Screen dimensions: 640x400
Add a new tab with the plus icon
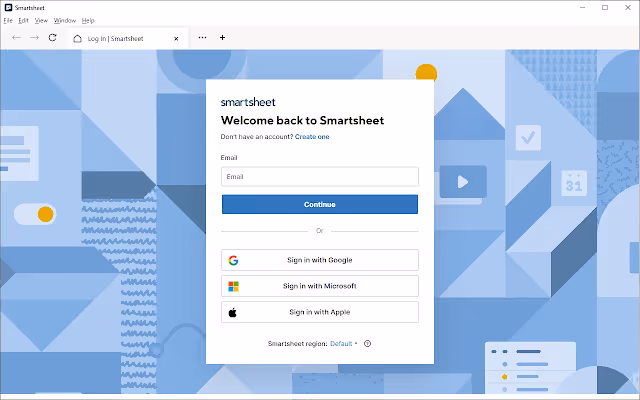coord(222,38)
